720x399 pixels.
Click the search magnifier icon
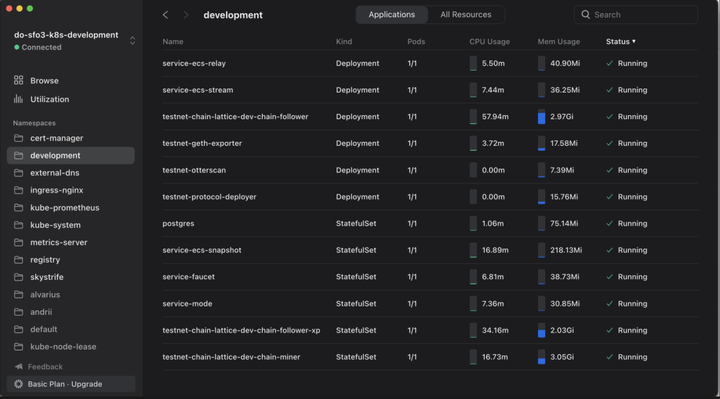click(585, 15)
